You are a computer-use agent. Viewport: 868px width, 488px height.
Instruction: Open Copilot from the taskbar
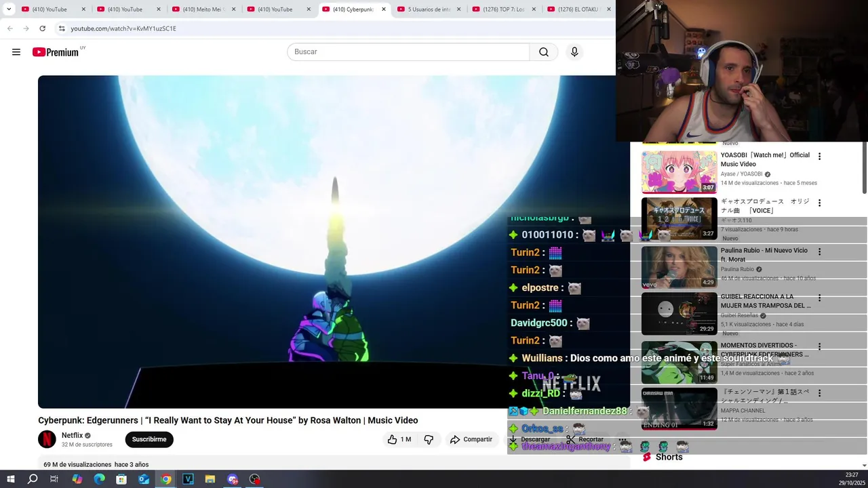tap(77, 479)
